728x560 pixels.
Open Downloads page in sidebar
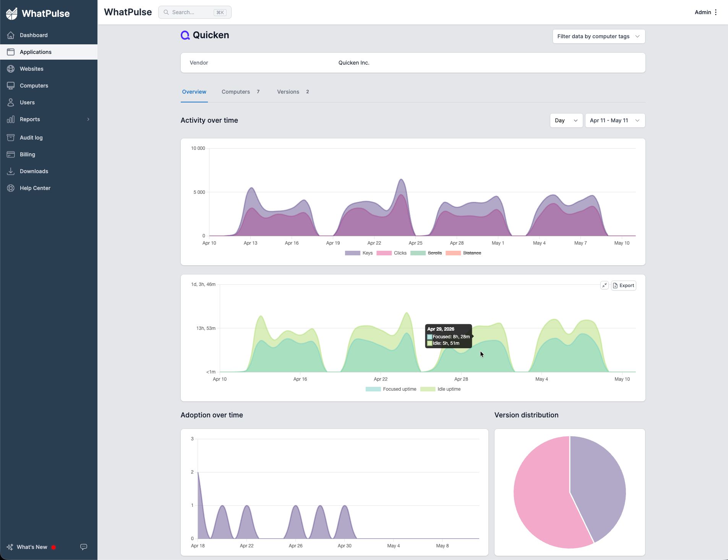49,171
